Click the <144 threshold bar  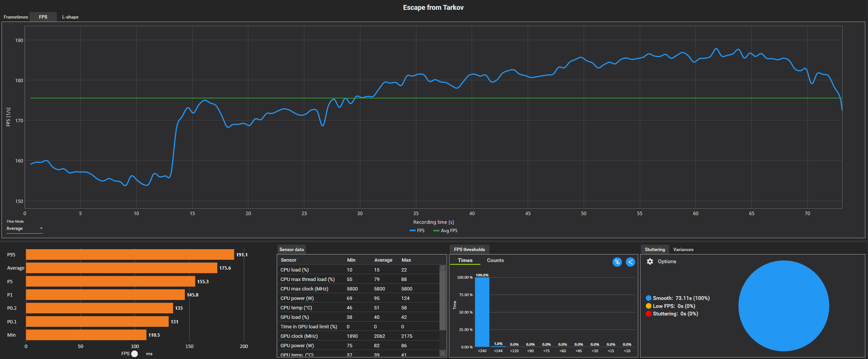498,346
